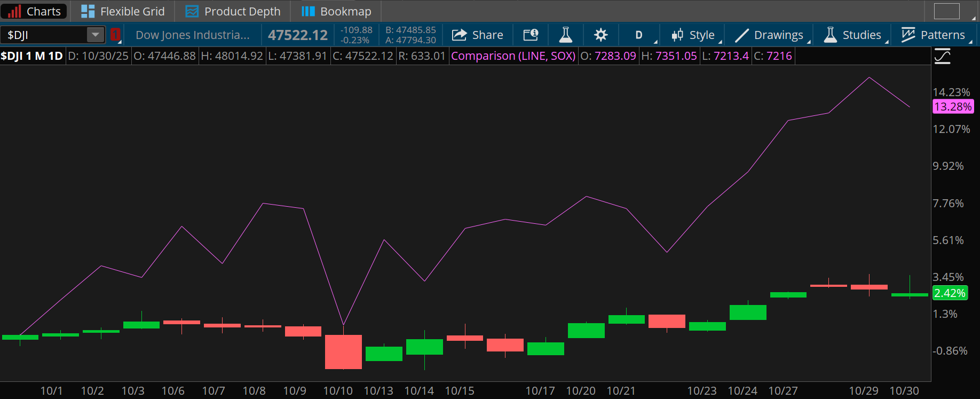Open the Flexible Grid tab

click(123, 11)
